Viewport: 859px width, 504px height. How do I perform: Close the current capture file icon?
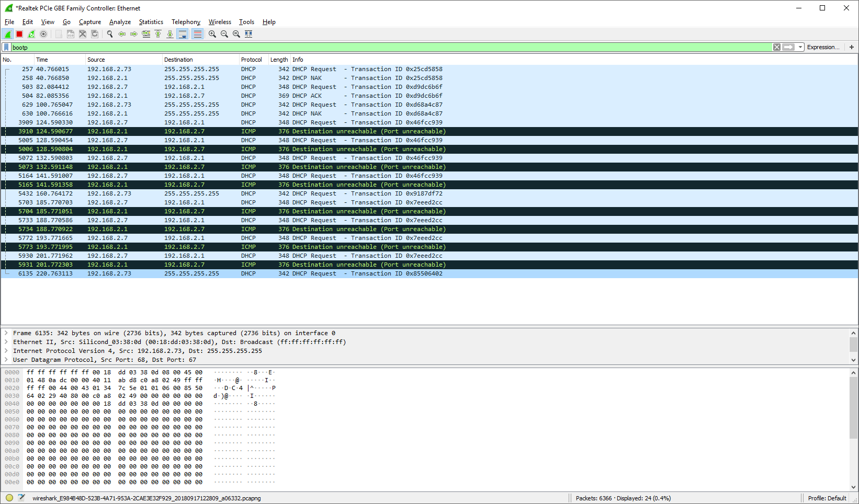click(x=83, y=34)
